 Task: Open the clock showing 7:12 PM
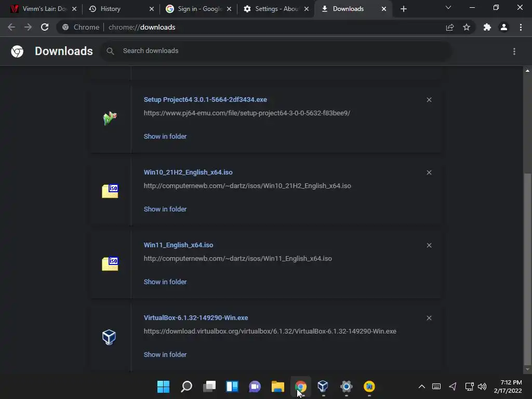tap(508, 387)
